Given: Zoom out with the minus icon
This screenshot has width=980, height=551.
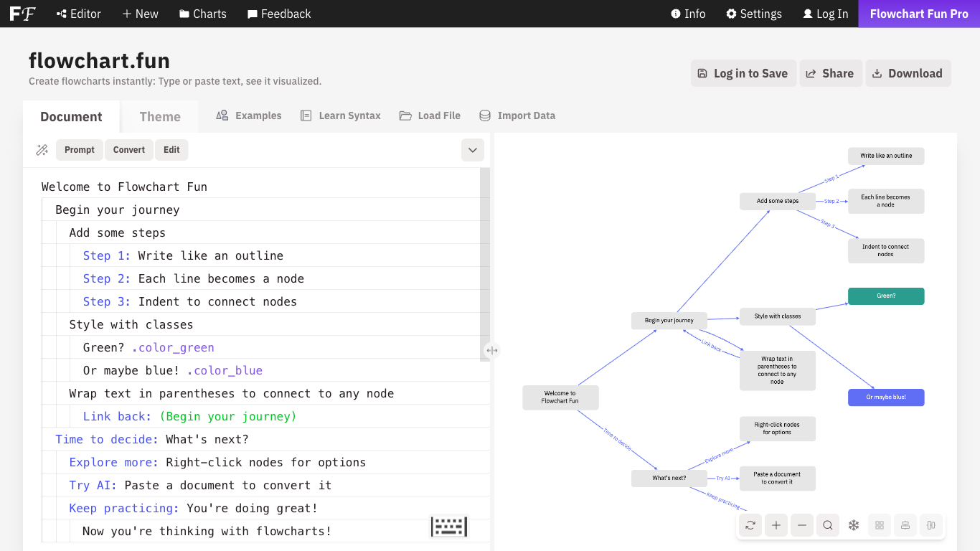Looking at the screenshot, I should [x=802, y=525].
